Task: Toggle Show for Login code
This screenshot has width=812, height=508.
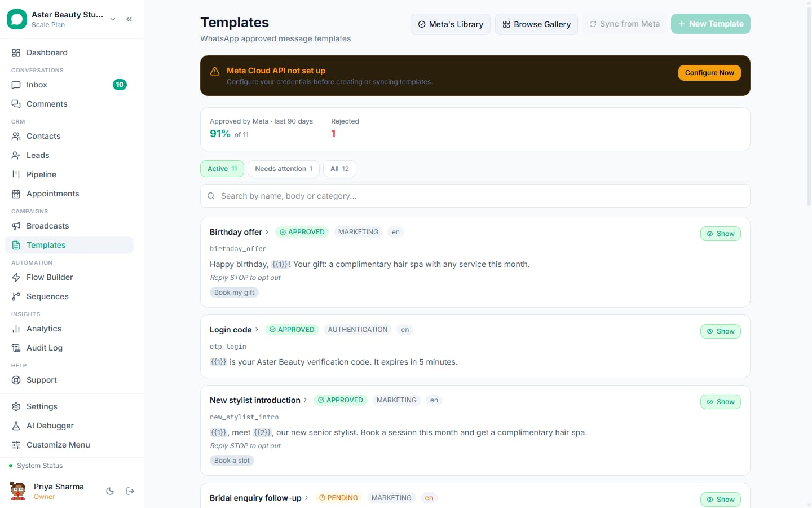Action: 721,331
